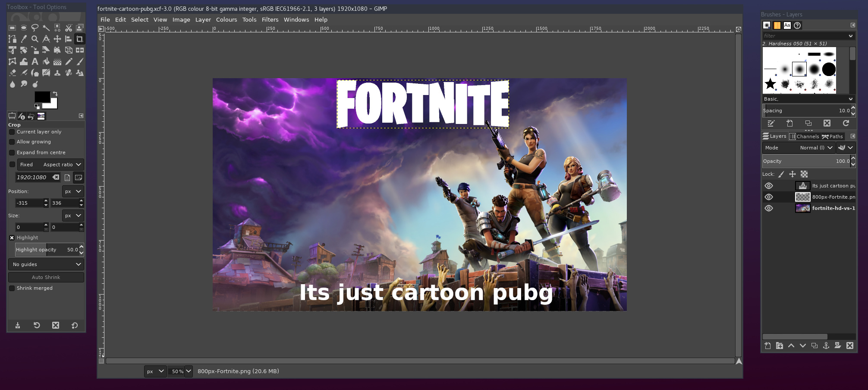868x390 pixels.
Task: Select the star brush thumbnail
Action: (770, 83)
